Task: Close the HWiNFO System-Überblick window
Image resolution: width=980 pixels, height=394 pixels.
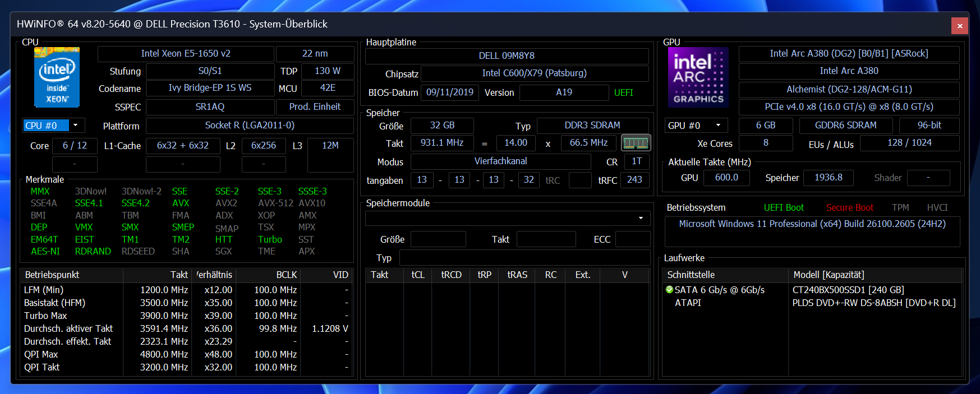Action: coord(960,26)
